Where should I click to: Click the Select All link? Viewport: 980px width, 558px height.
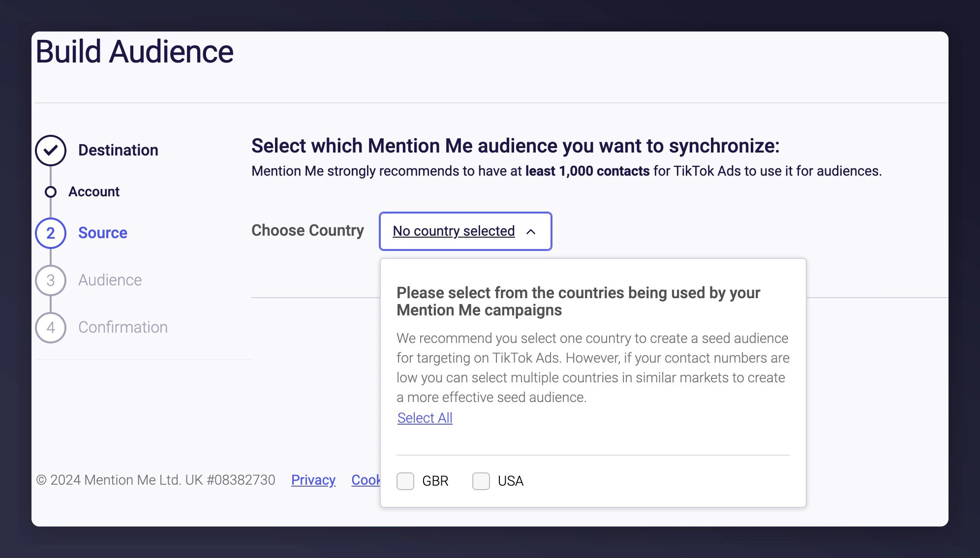pos(425,418)
